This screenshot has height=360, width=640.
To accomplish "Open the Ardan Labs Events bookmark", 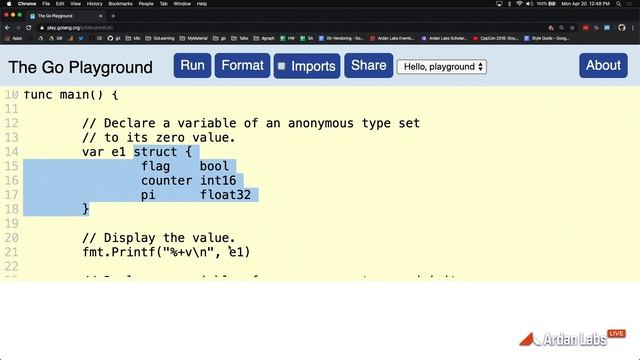I will (x=393, y=38).
